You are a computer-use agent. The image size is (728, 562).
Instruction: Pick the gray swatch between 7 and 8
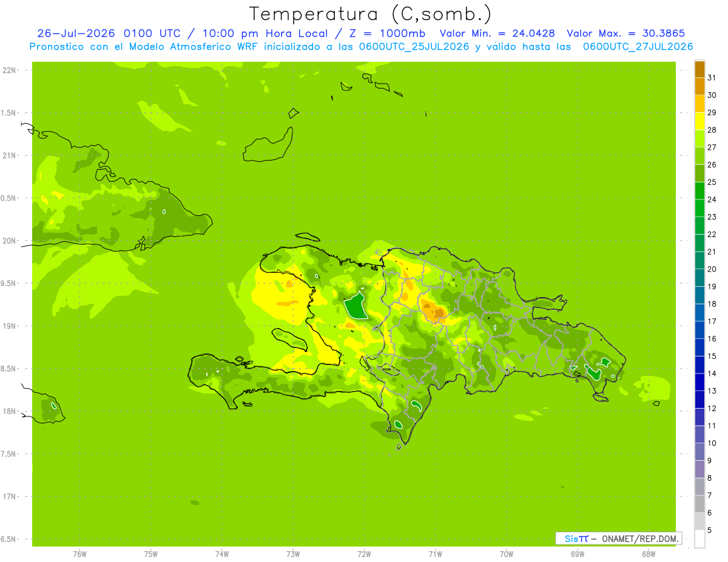(x=699, y=486)
